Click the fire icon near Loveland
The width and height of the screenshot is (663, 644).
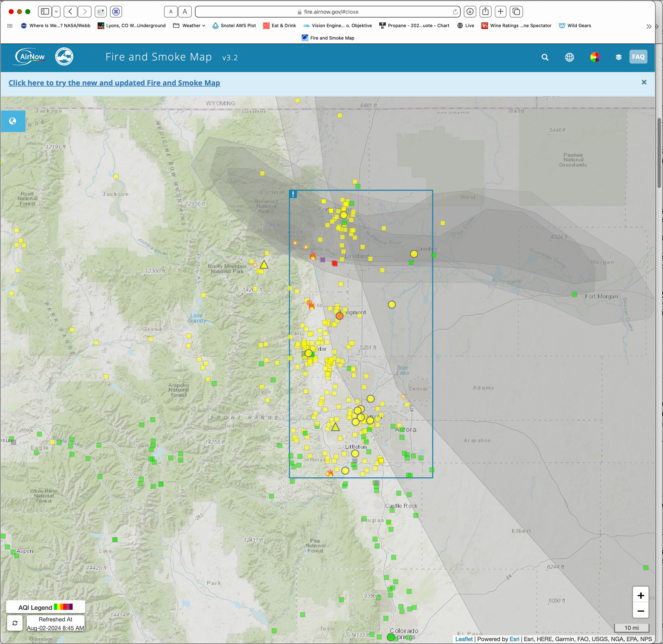click(313, 256)
